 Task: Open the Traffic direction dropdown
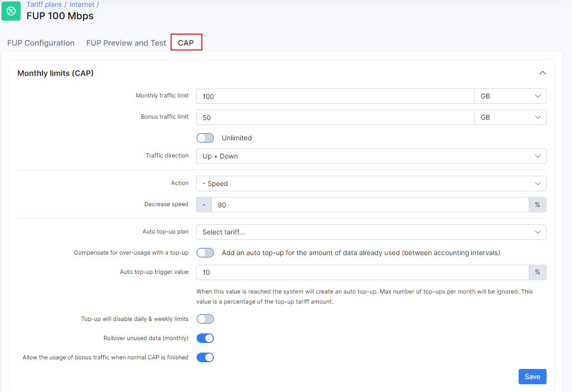pyautogui.click(x=371, y=156)
